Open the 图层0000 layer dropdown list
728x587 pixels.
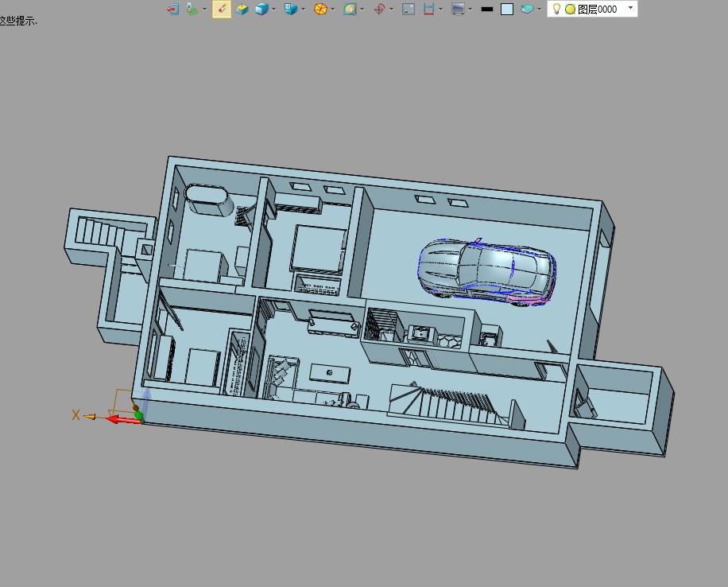(630, 8)
